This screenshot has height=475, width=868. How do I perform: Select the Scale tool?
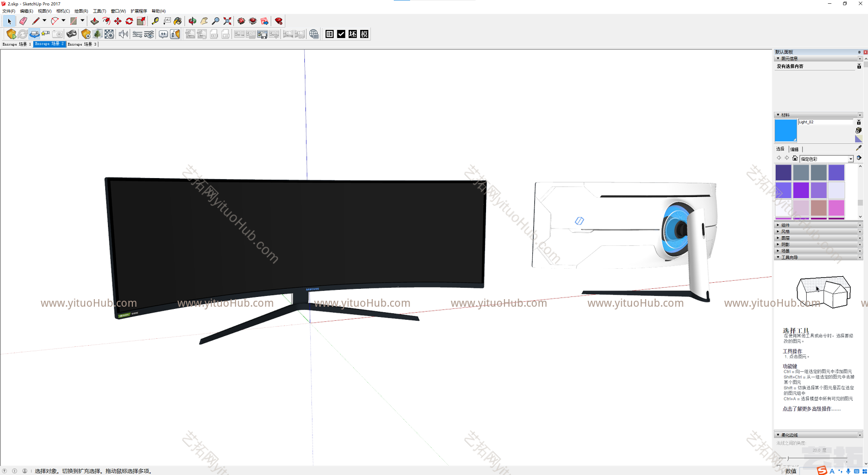point(141,21)
